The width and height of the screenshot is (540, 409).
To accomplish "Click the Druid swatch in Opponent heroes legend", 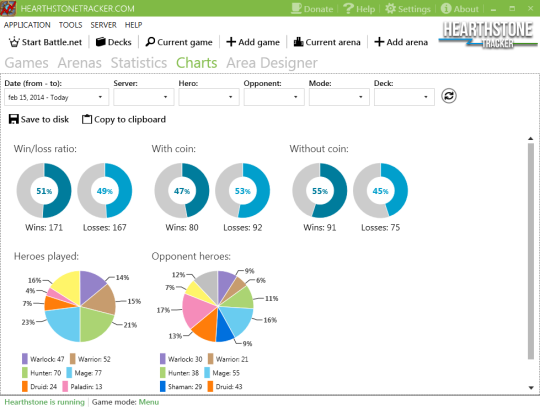I will pyautogui.click(x=210, y=386).
